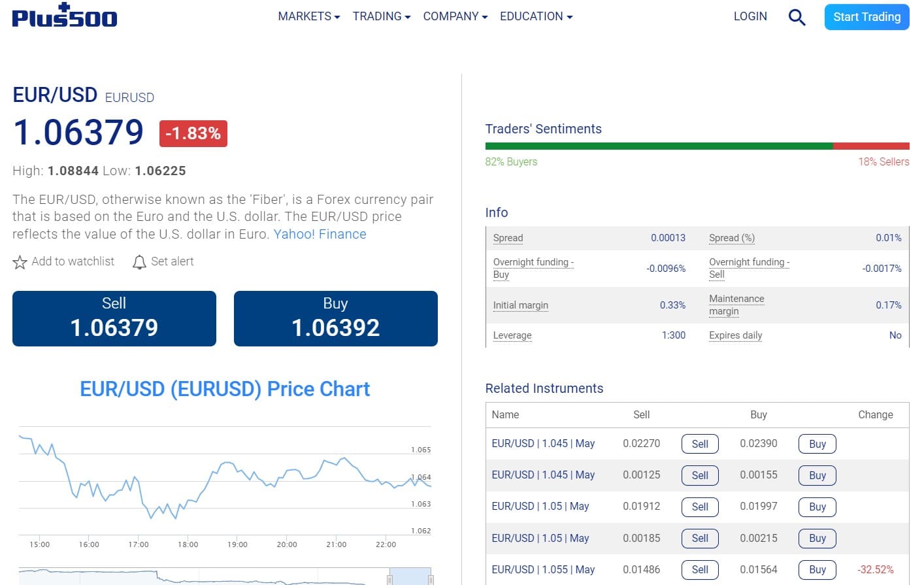
Task: Click Sell in the 0.00125 instrument row
Action: coord(700,475)
